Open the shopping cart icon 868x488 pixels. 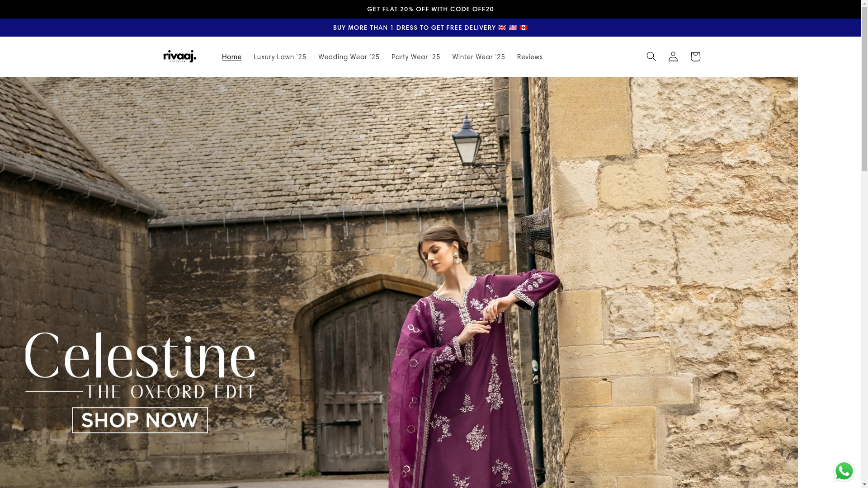click(695, 56)
